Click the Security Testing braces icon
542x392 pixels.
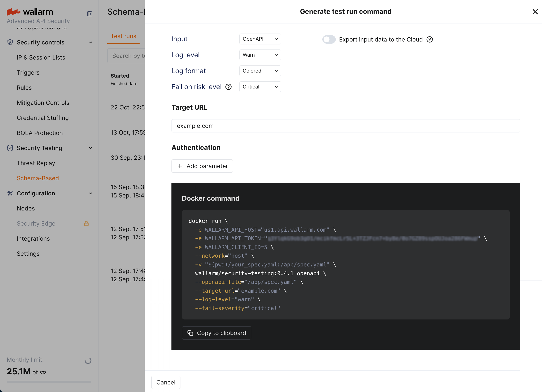click(x=10, y=148)
